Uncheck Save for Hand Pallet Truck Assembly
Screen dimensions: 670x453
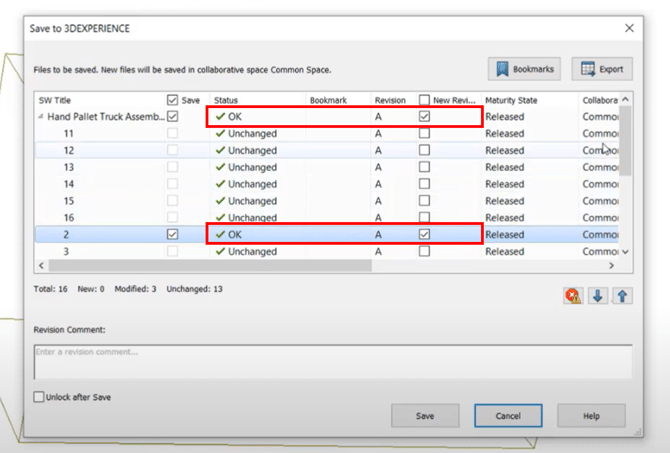tap(173, 116)
